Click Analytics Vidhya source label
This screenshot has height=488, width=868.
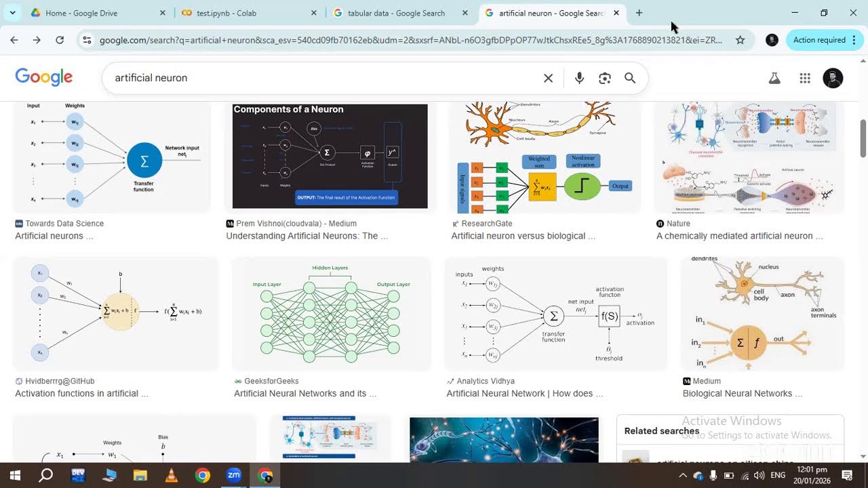486,381
